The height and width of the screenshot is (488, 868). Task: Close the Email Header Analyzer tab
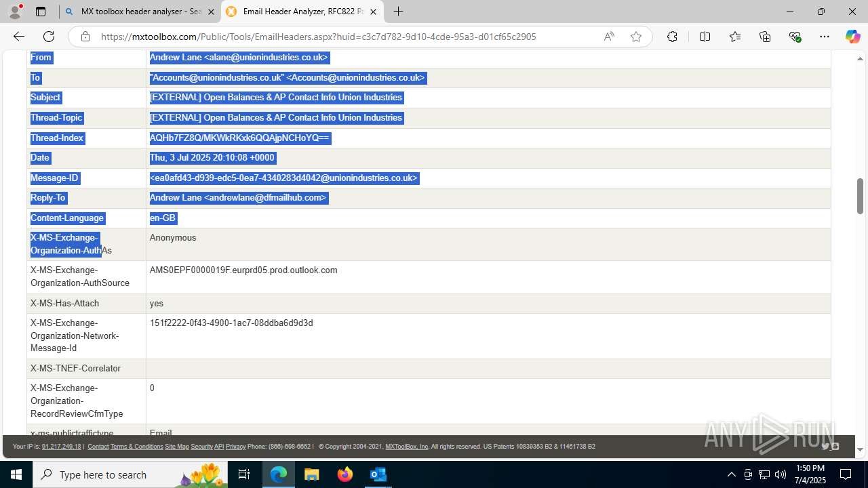point(373,12)
